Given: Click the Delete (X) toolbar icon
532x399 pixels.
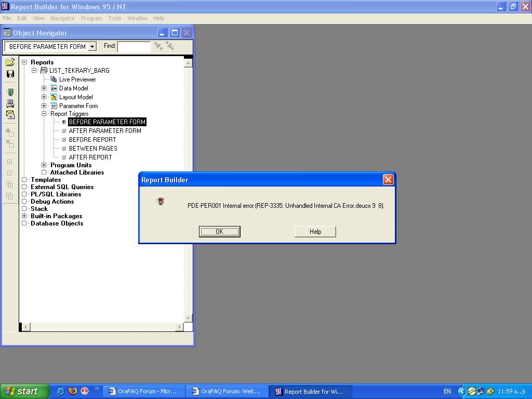Looking at the screenshot, I should click(x=10, y=144).
